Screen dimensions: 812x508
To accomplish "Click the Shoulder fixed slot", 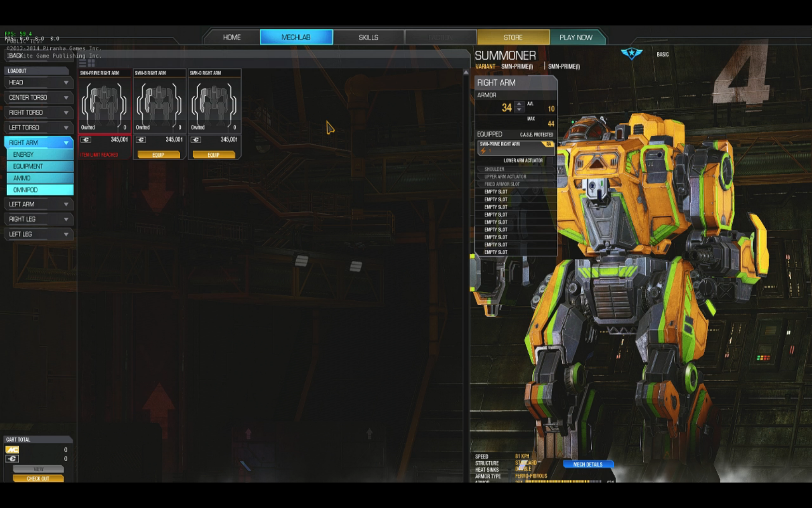I will 515,169.
